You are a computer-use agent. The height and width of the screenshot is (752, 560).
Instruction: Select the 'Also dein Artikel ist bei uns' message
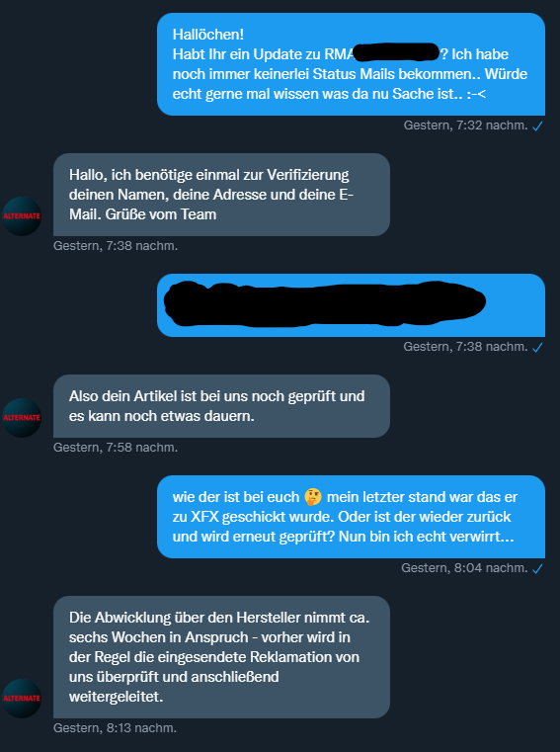tap(221, 406)
